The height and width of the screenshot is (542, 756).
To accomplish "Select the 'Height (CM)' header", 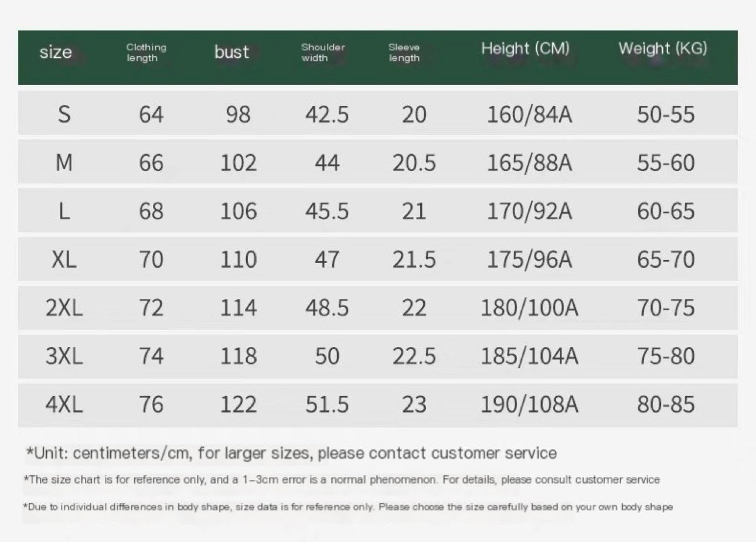I will 525,48.
